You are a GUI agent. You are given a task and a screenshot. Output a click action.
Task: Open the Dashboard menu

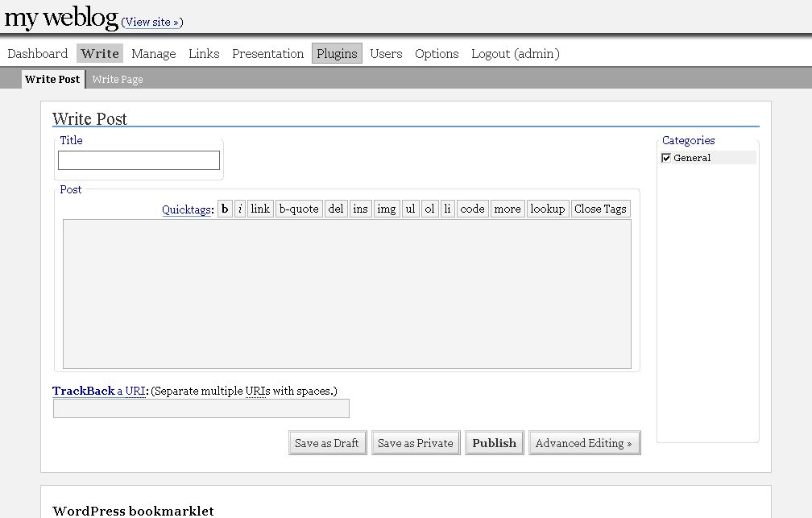coord(37,54)
